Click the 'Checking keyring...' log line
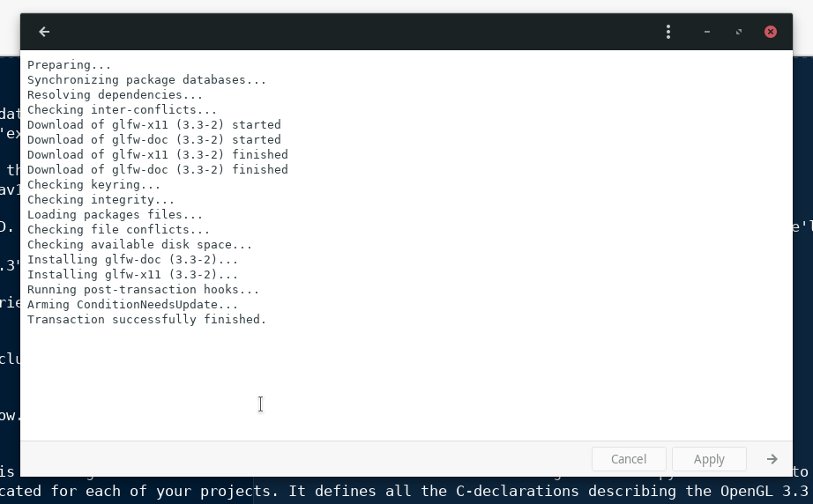Viewport: 813px width, 504px height. click(93, 185)
